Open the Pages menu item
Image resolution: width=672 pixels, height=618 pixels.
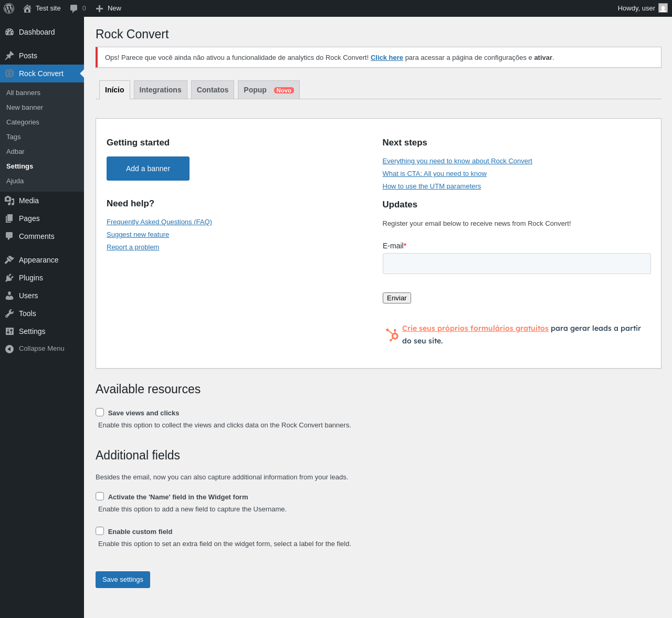tap(29, 218)
